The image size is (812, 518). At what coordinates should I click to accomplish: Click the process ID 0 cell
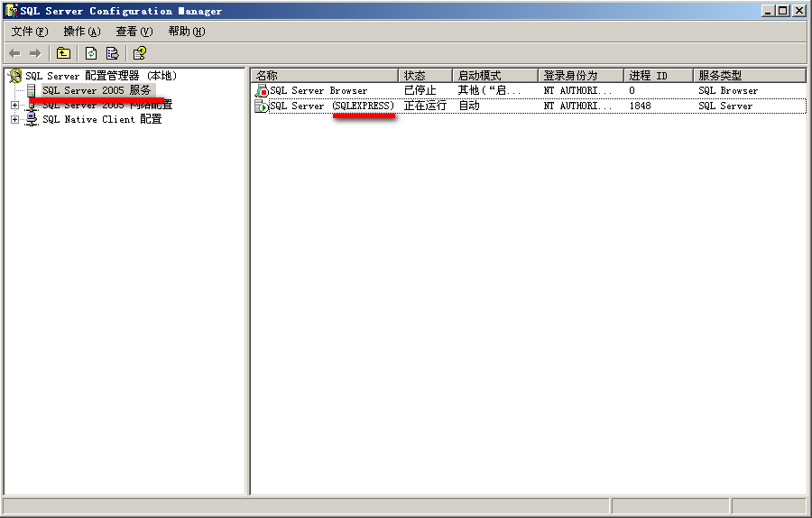632,90
